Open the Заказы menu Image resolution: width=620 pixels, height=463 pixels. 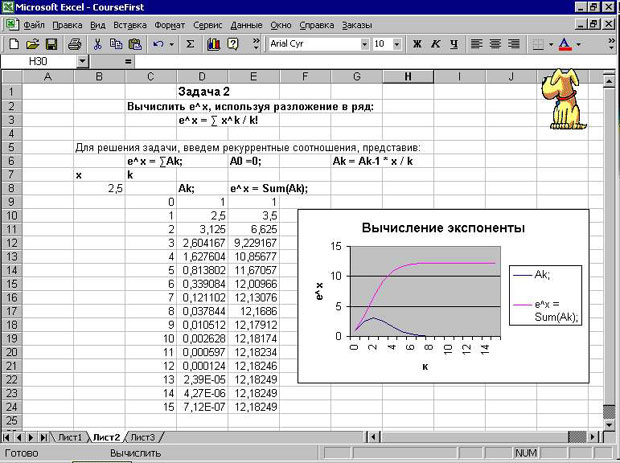pos(357,25)
